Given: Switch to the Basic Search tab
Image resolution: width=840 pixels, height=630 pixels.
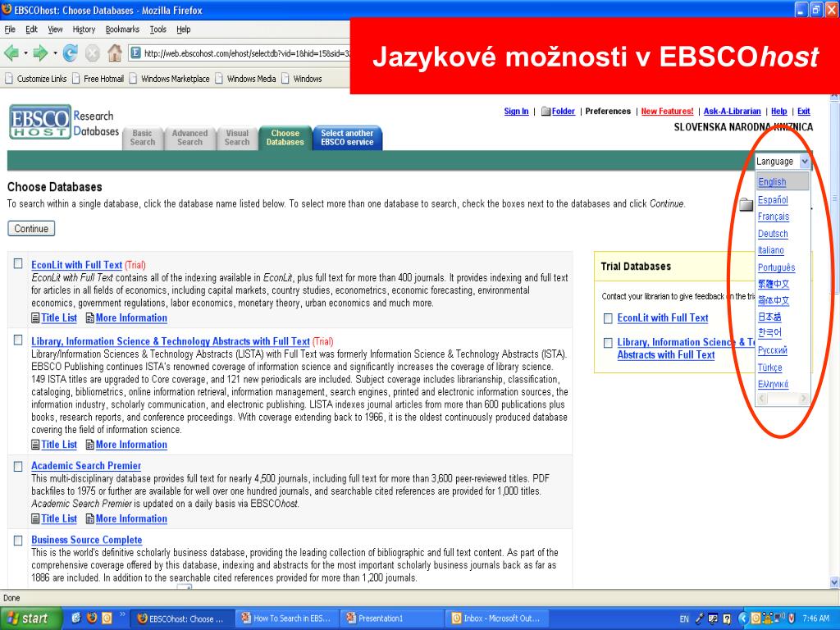Looking at the screenshot, I should 143,138.
